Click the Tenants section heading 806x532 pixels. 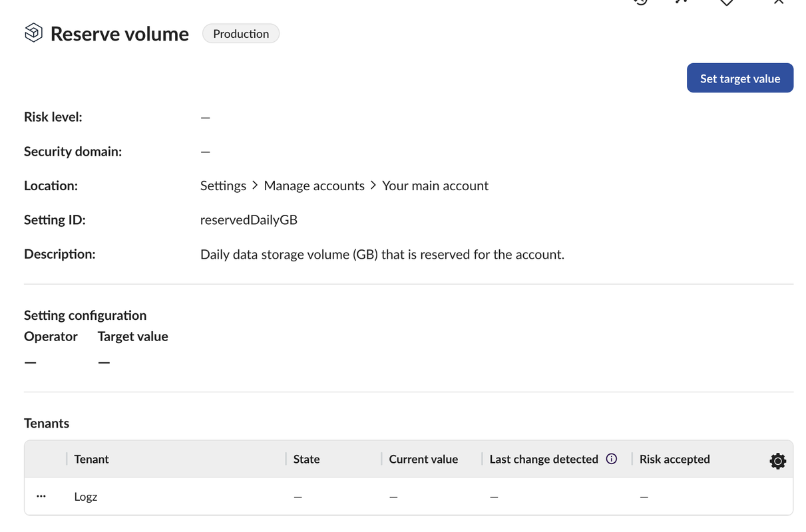click(47, 423)
